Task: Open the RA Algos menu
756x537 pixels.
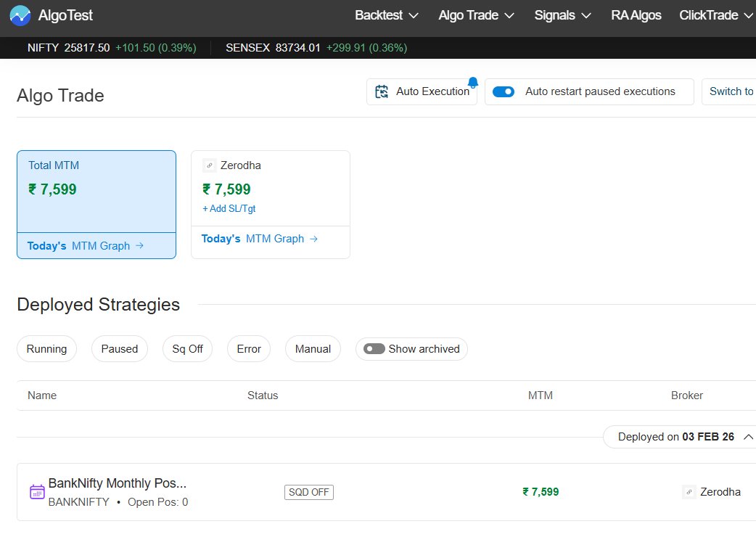Action: click(x=636, y=15)
